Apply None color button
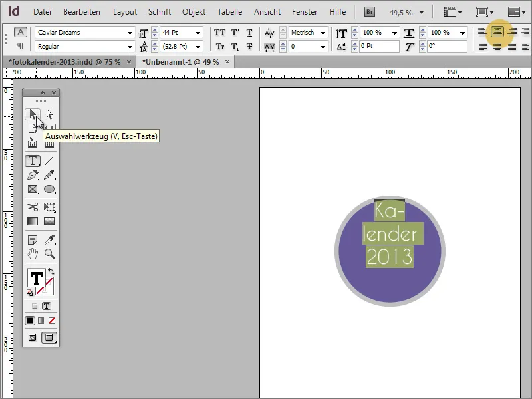Screen dimensions: 532x399 (x=52, y=321)
